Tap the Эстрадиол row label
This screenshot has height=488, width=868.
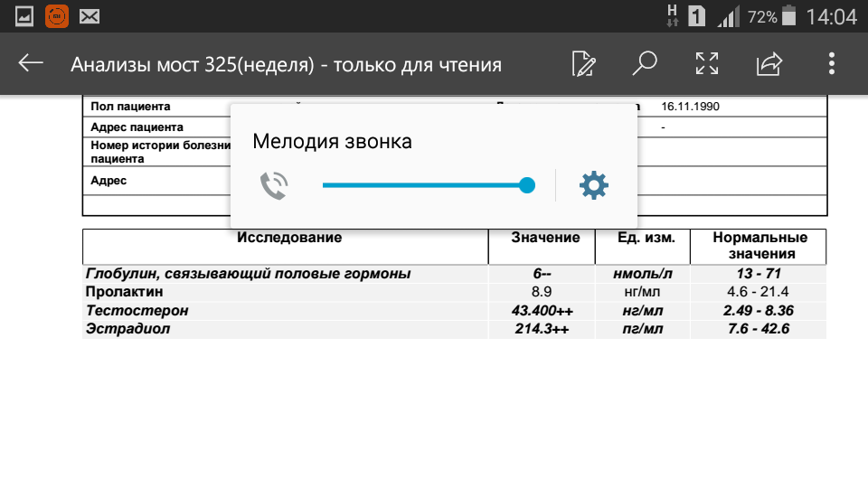(127, 329)
